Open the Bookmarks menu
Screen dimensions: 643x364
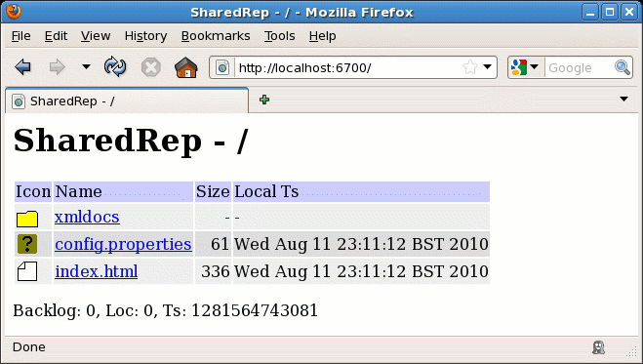coord(216,36)
